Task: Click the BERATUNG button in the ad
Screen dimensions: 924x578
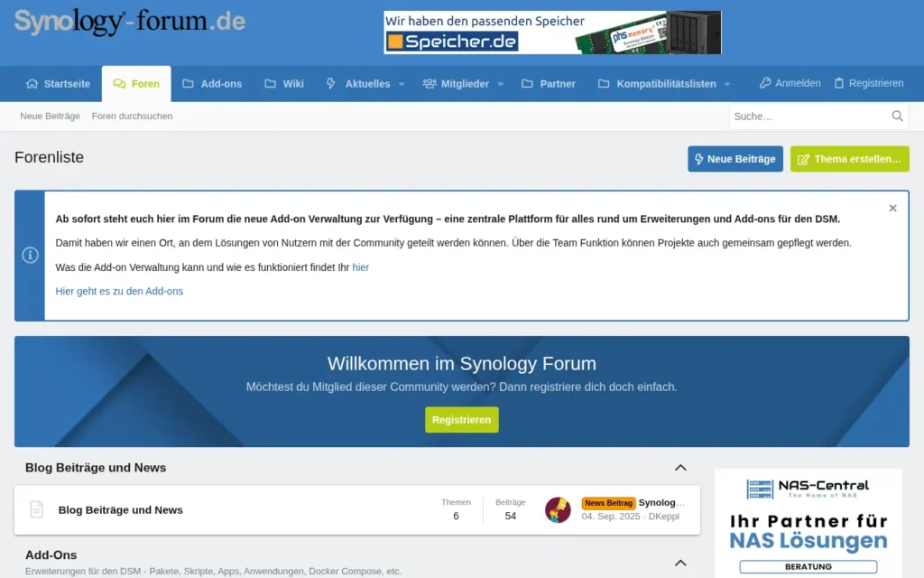Action: pos(808,567)
